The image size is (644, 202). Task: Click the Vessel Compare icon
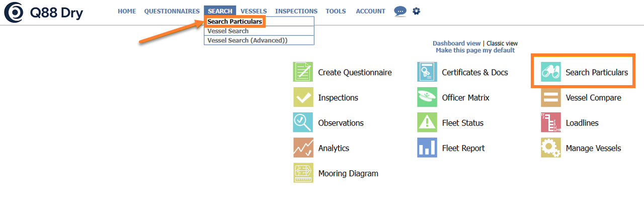click(550, 97)
